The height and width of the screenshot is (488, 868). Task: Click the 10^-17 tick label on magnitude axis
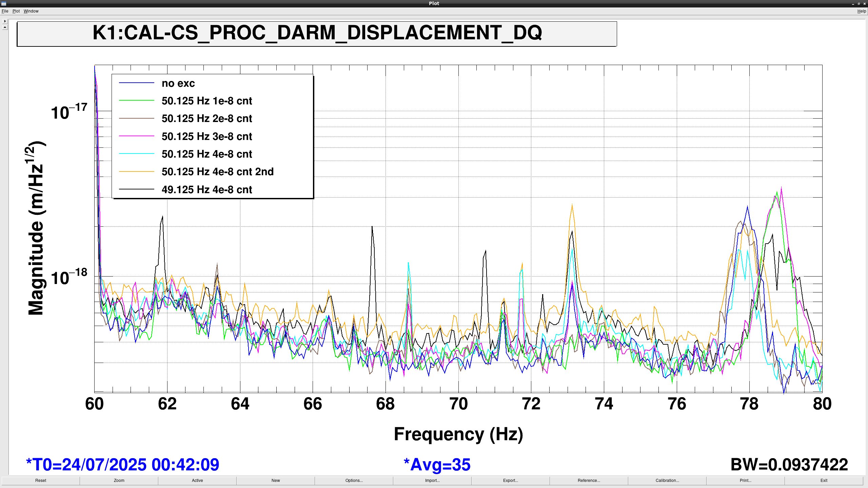[x=69, y=111]
